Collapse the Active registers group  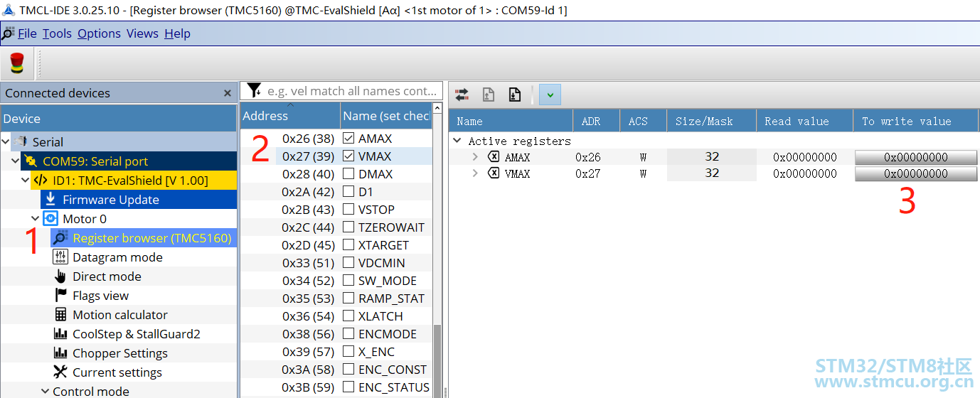tap(457, 141)
